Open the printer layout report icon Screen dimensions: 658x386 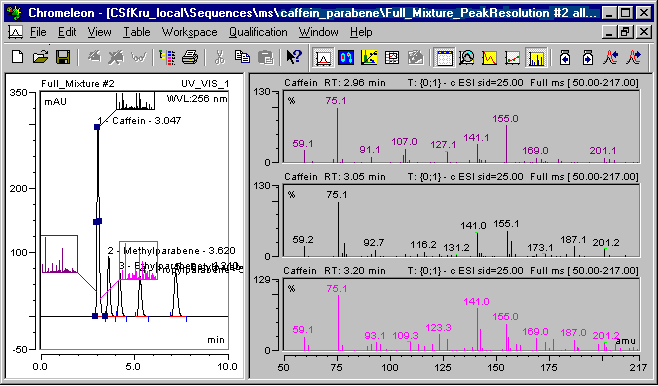tap(392, 57)
